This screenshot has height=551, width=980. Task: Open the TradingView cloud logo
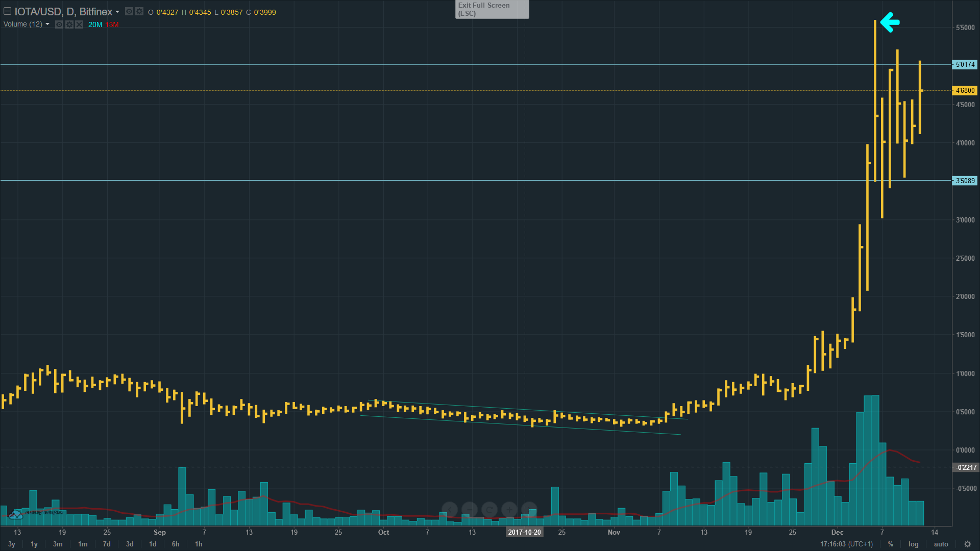click(16, 515)
